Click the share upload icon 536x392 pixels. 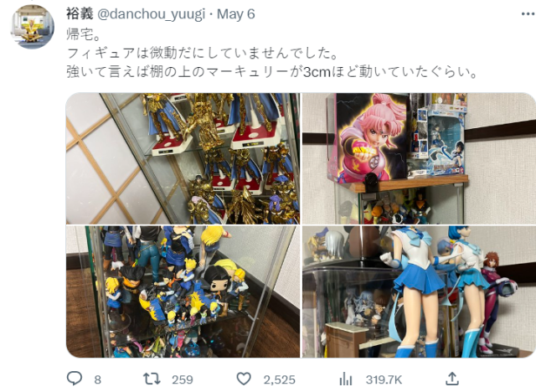click(452, 379)
